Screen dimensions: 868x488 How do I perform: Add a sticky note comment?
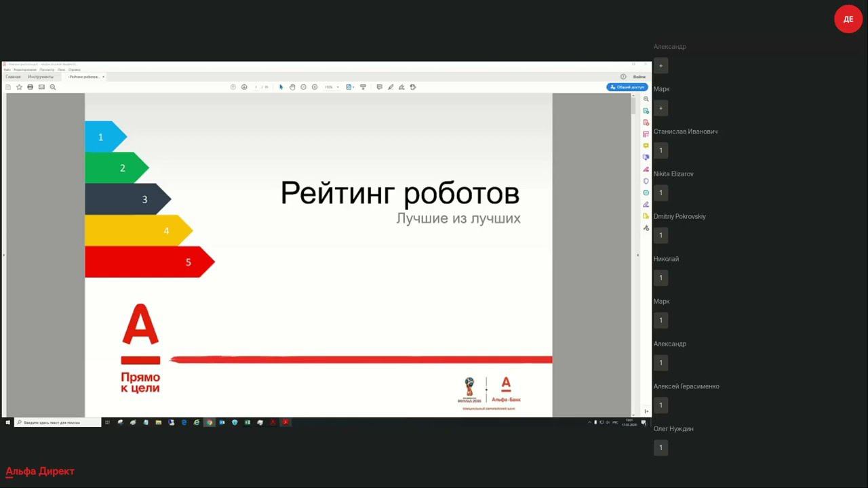379,87
